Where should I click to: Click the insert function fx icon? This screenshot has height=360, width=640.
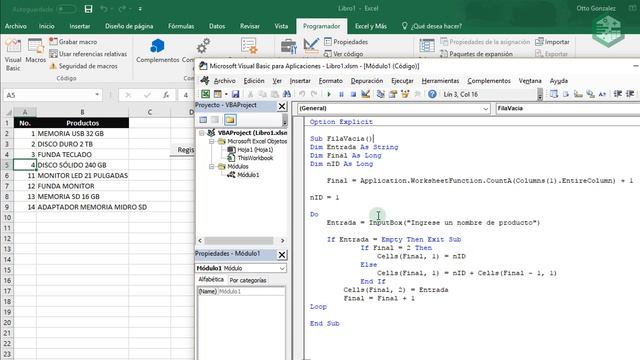point(166,95)
